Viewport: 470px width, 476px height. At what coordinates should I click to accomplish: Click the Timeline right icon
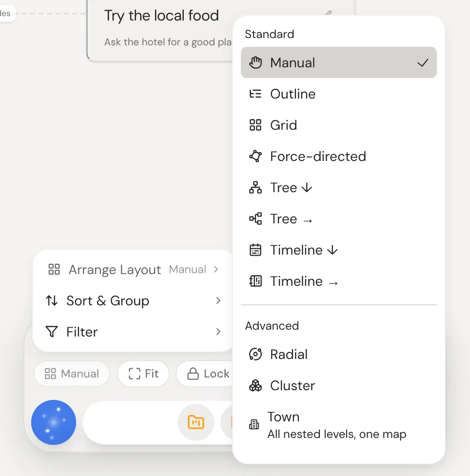[x=255, y=281]
